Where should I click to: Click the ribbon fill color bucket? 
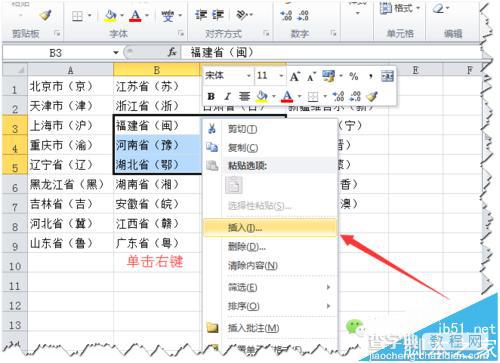pos(110,15)
